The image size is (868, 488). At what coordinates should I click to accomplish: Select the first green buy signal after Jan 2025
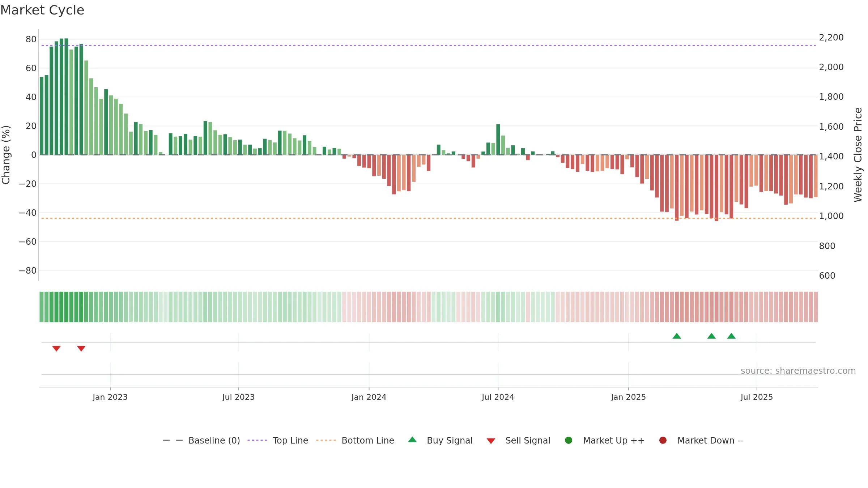pos(677,336)
